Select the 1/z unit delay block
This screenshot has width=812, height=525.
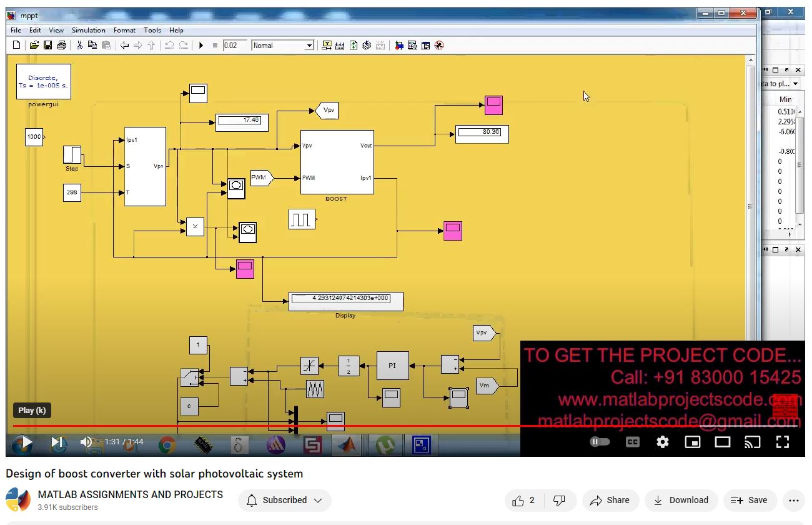349,366
